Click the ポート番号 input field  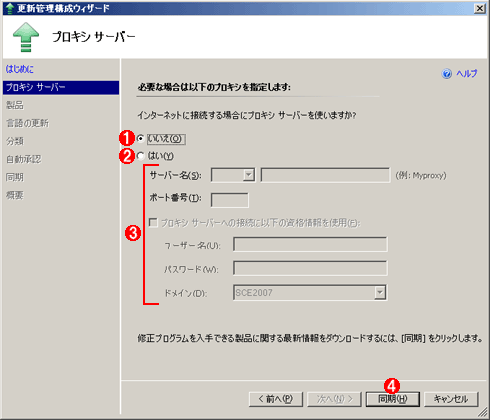(230, 200)
